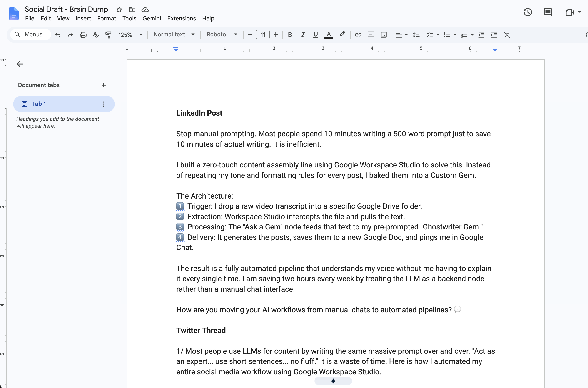Open version history clock icon
Image resolution: width=588 pixels, height=388 pixels.
coord(527,12)
